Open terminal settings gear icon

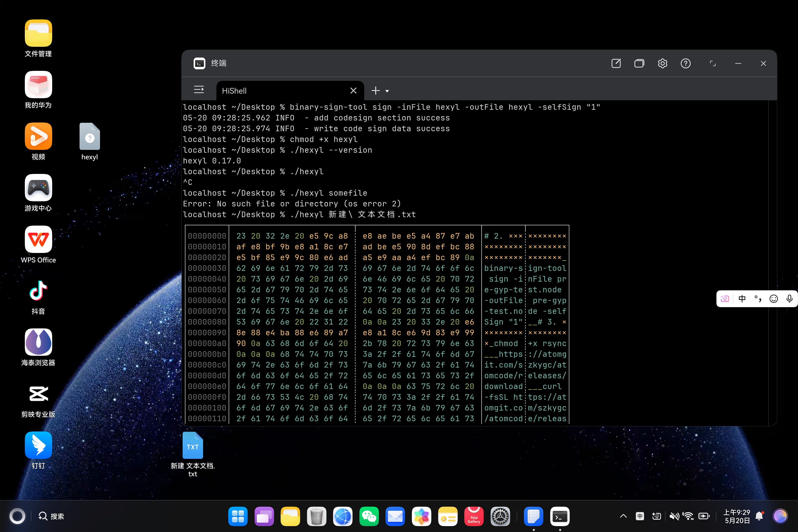tap(662, 63)
